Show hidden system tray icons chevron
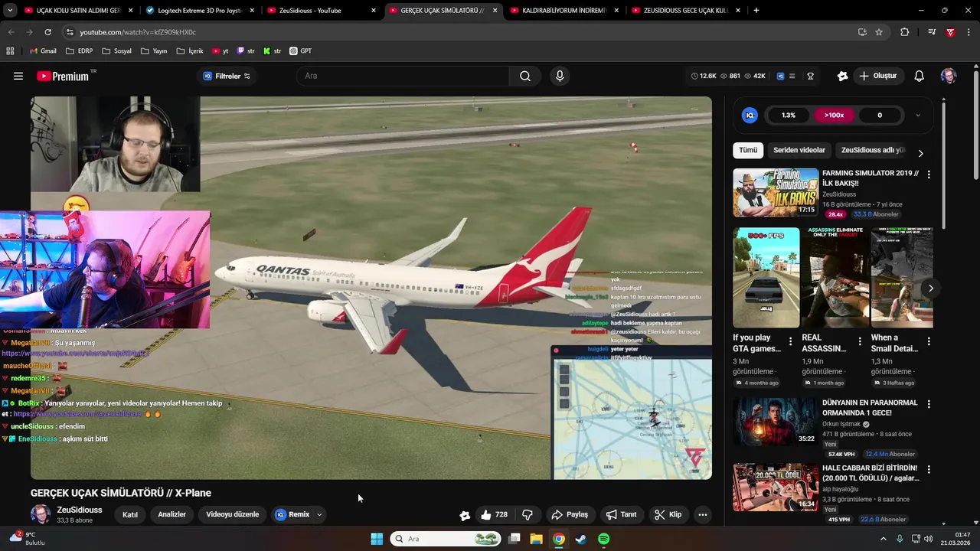This screenshot has width=980, height=551. [x=884, y=539]
